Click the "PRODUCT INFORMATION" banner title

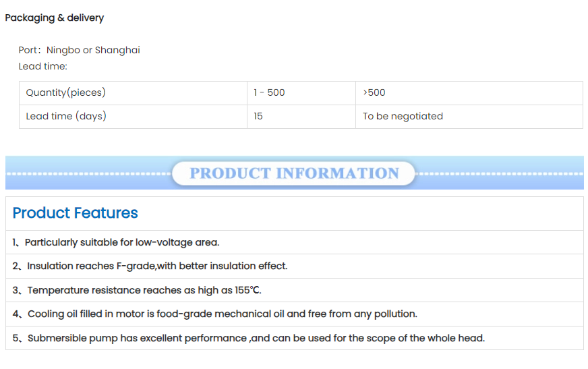click(294, 173)
